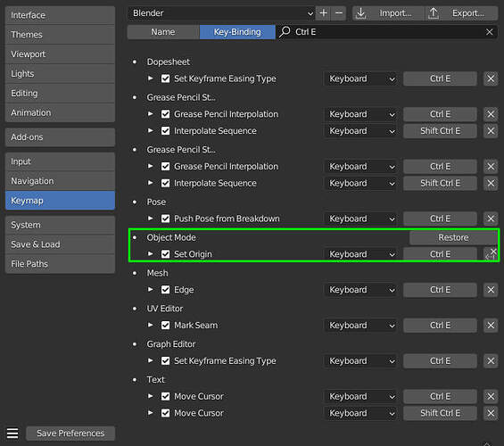Click the Pose category heading
The image size is (504, 446).
[x=156, y=202]
